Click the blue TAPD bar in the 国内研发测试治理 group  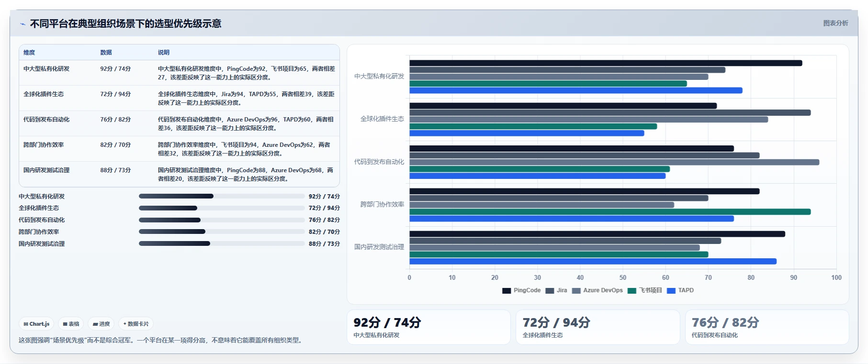[x=593, y=262]
